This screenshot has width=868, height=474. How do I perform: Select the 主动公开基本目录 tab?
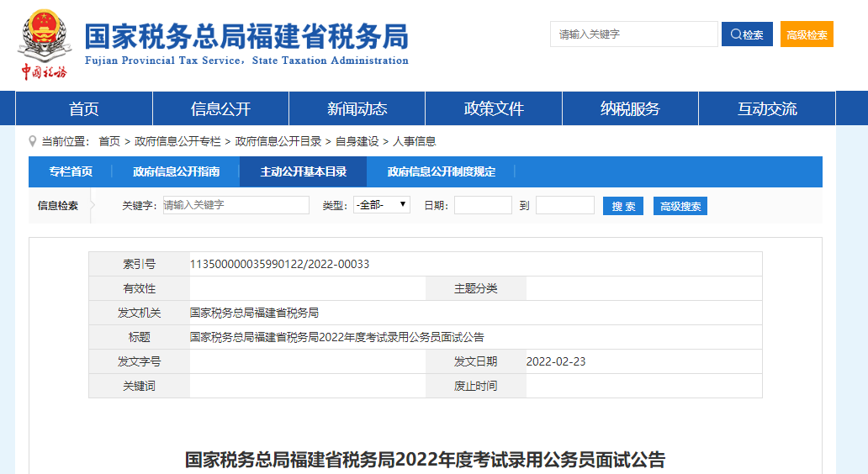pos(304,171)
